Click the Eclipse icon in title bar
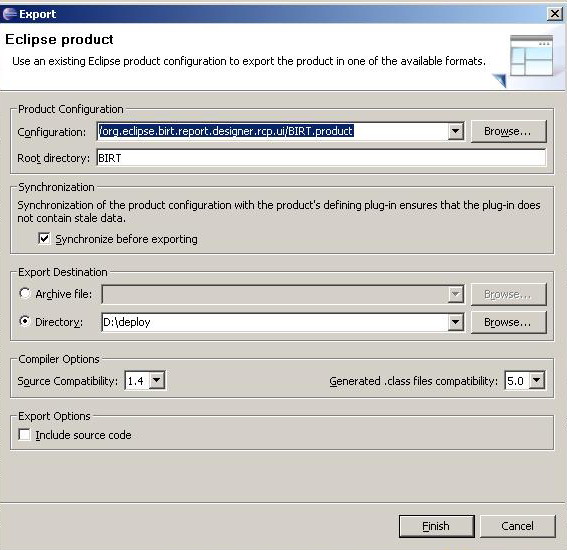This screenshot has width=567, height=550. click(x=9, y=14)
